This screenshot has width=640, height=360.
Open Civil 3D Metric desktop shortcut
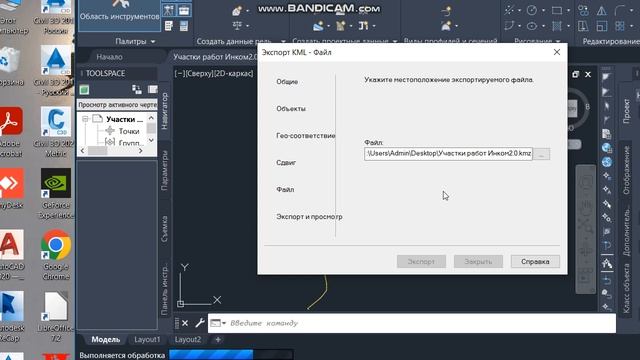point(56,133)
